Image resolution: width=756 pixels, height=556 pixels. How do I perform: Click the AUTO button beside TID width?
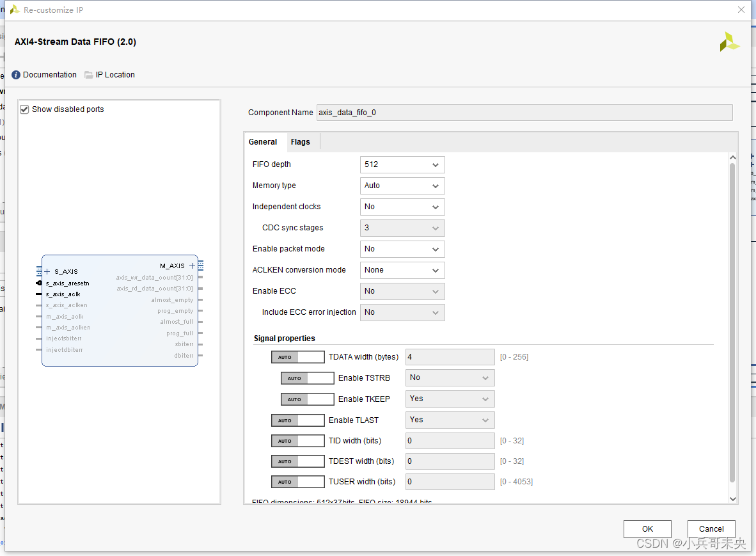click(x=297, y=440)
